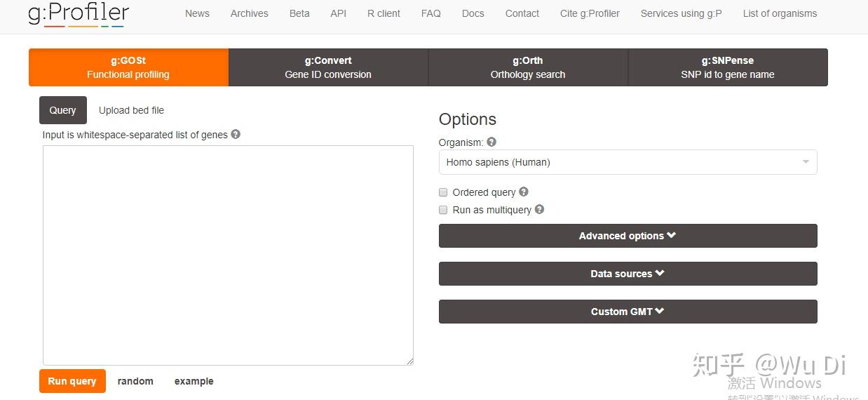Switch to Upload bed file tab
Screen dimensions: 868x400
coord(131,110)
